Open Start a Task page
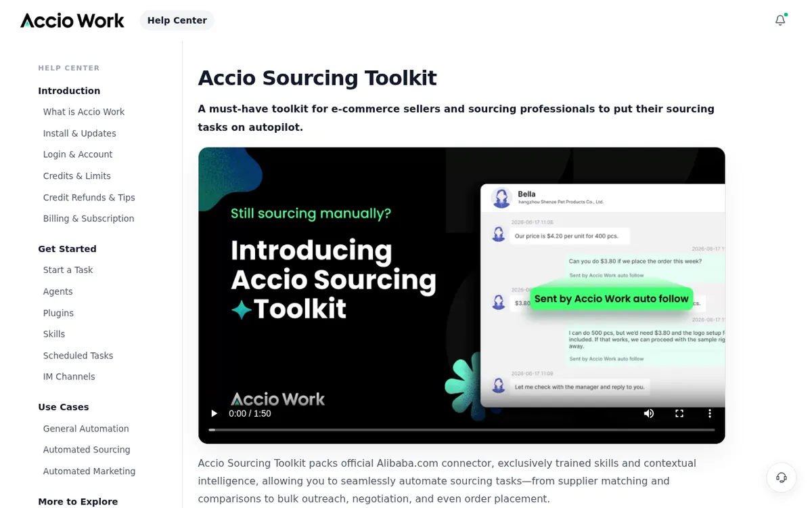The image size is (812, 508). pos(68,270)
